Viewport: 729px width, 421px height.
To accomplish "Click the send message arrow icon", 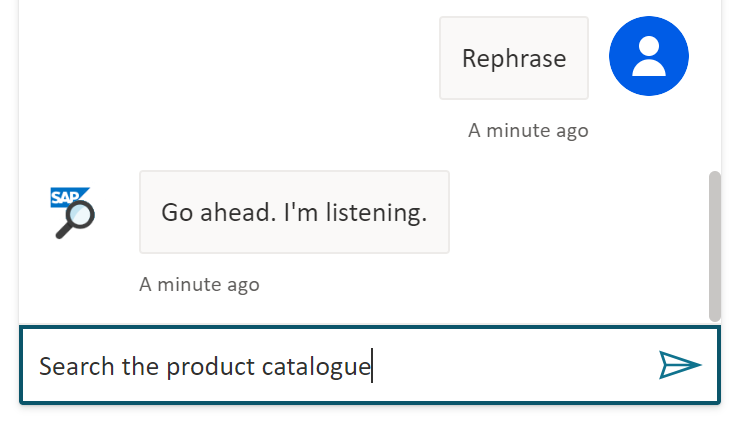I will pos(680,366).
